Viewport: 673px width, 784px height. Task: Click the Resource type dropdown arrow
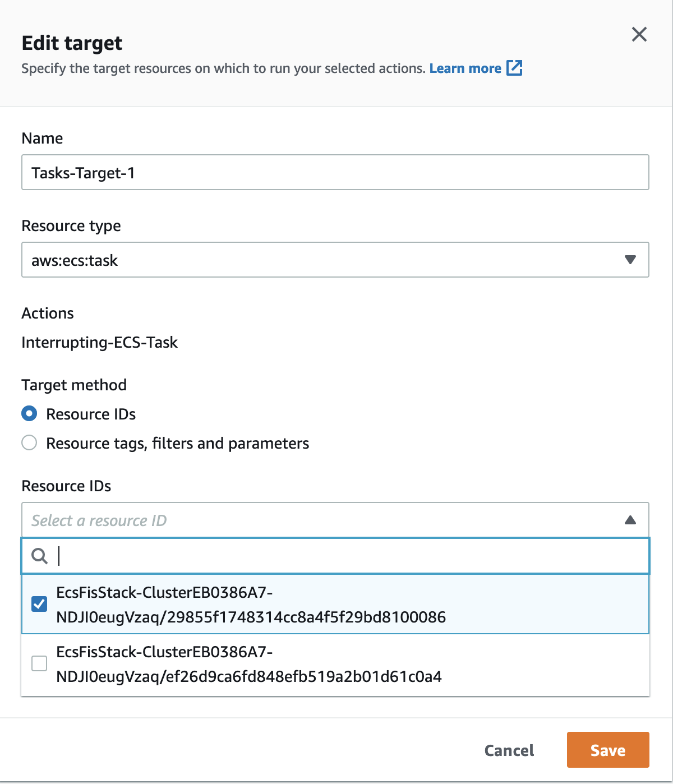click(630, 260)
